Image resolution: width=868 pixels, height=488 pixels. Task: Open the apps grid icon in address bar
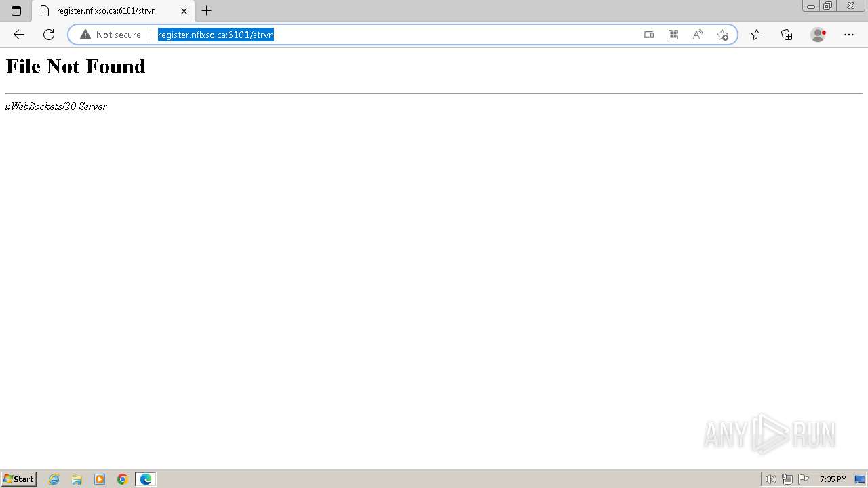pyautogui.click(x=673, y=35)
